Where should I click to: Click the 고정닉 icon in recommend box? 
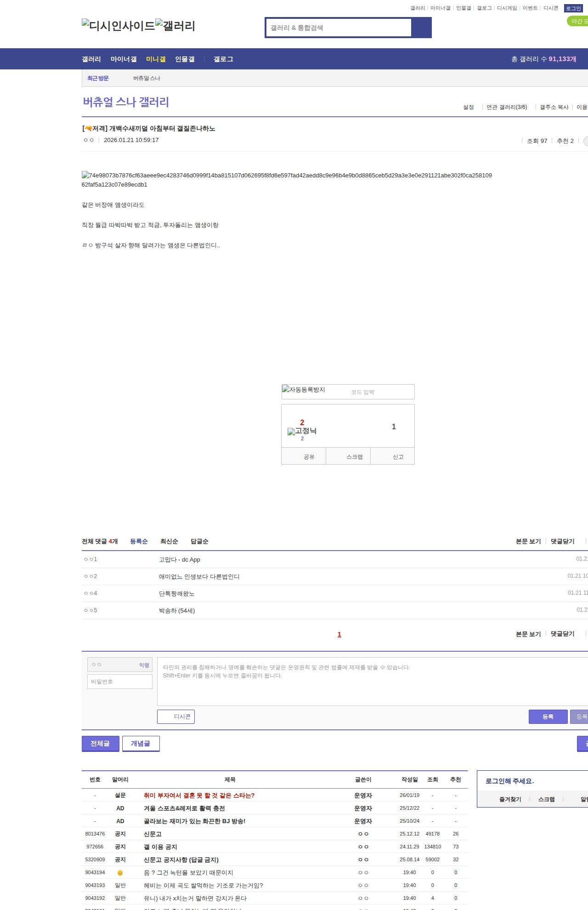(302, 431)
